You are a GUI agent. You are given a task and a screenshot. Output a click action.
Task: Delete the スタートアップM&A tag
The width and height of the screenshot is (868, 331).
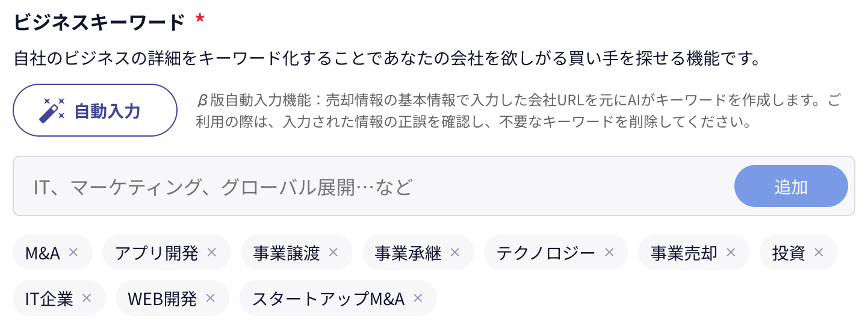tap(418, 298)
